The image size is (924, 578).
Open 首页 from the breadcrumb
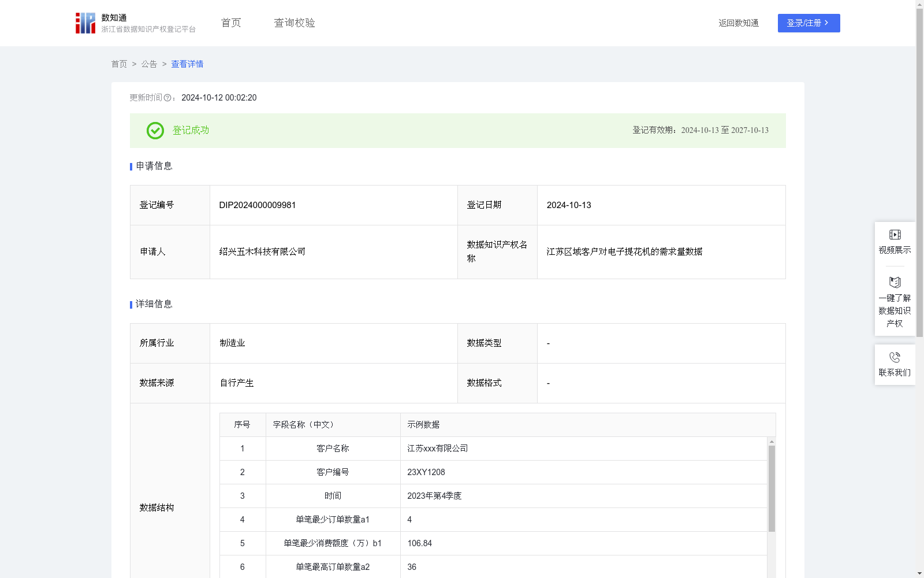click(x=119, y=64)
